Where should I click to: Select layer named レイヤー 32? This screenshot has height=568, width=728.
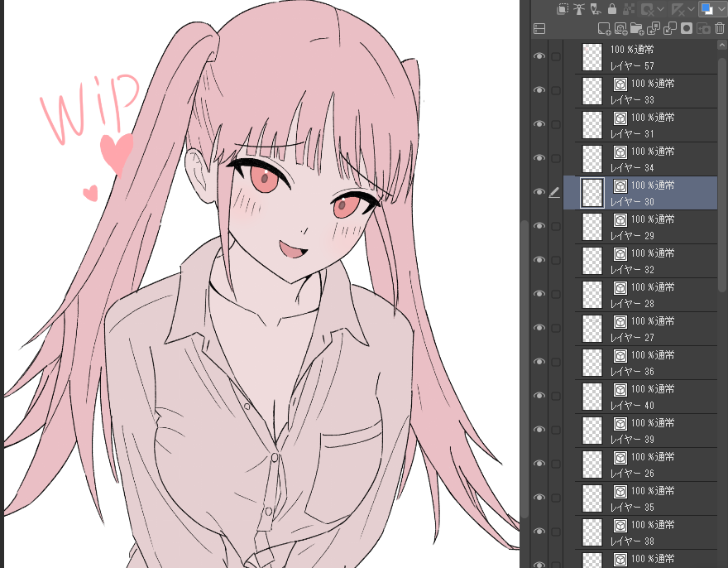tap(632, 270)
